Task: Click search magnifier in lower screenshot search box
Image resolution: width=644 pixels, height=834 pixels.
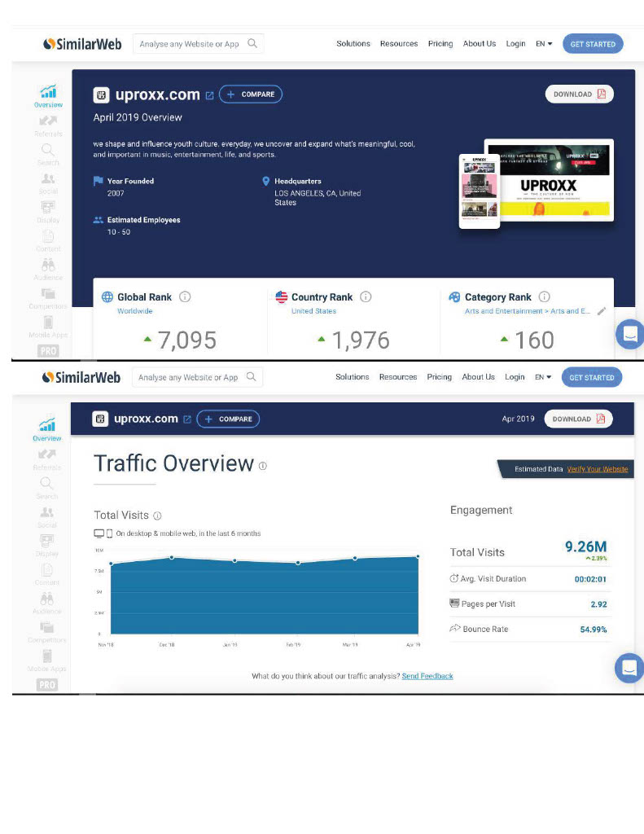Action: pyautogui.click(x=252, y=376)
